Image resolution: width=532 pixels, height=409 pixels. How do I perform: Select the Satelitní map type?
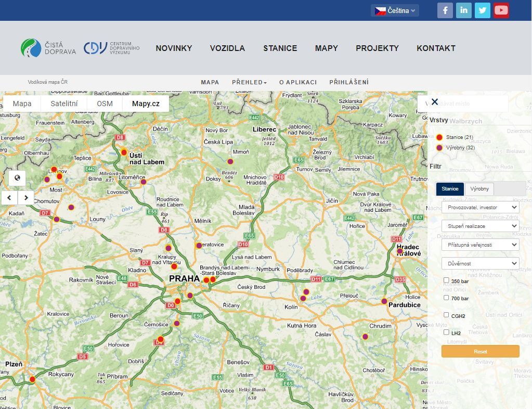tap(64, 104)
